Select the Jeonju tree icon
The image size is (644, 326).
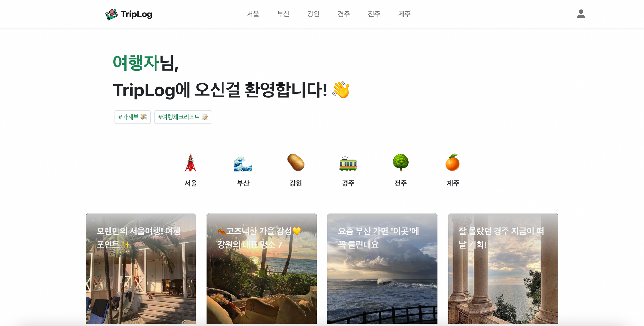[x=401, y=162]
